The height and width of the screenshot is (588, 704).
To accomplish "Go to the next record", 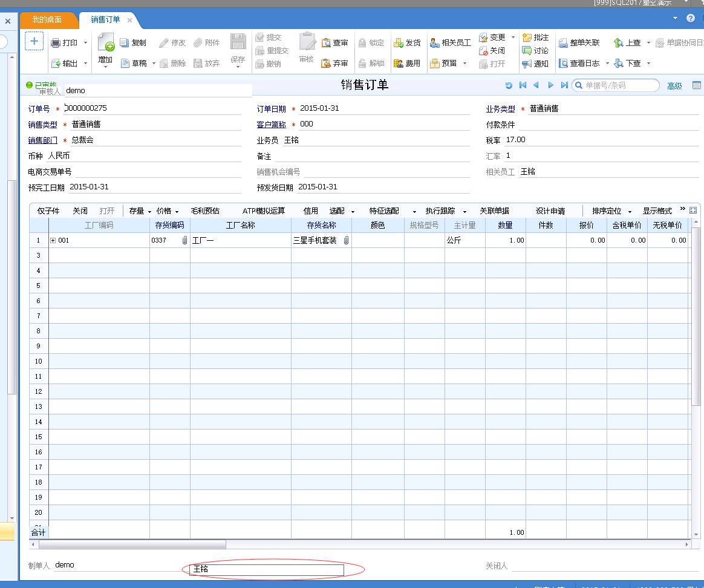I will 550,85.
